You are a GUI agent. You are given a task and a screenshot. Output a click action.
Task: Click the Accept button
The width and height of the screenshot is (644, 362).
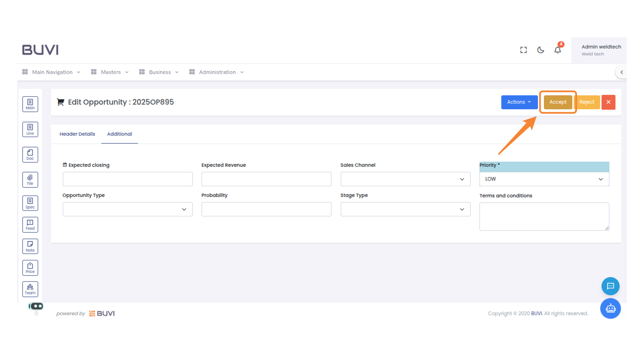point(558,102)
